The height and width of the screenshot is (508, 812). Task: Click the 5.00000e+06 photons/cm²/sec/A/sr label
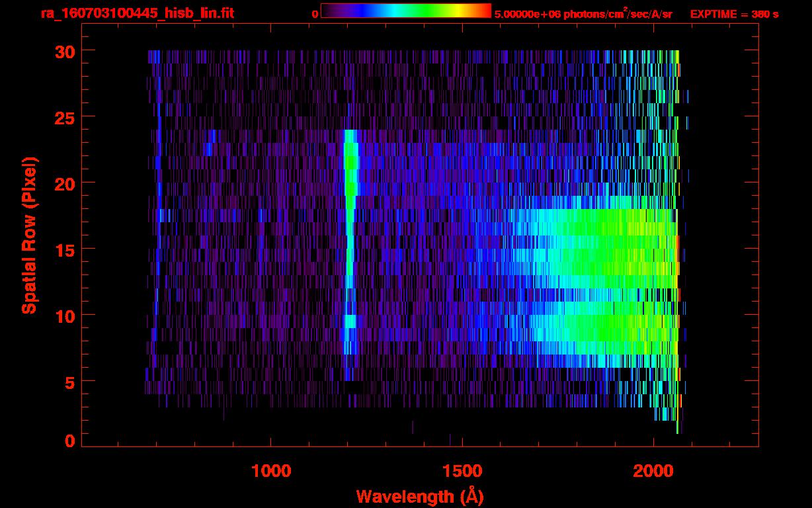583,14
